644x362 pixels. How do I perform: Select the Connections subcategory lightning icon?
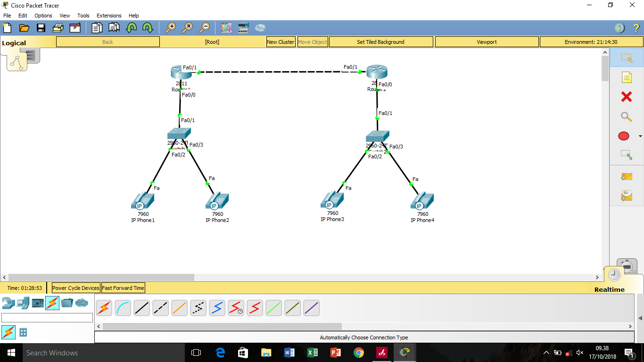[x=8, y=332]
